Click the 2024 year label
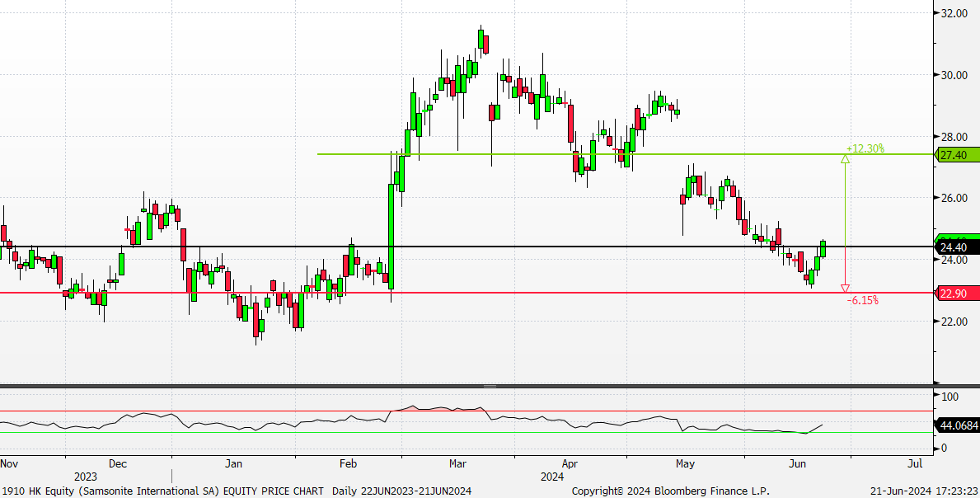980x498 pixels. [x=552, y=477]
